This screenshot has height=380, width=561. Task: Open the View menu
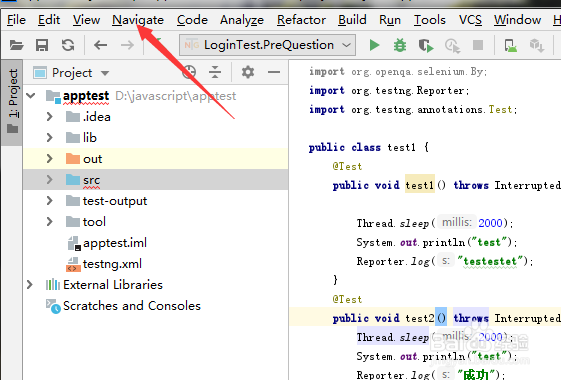(86, 20)
